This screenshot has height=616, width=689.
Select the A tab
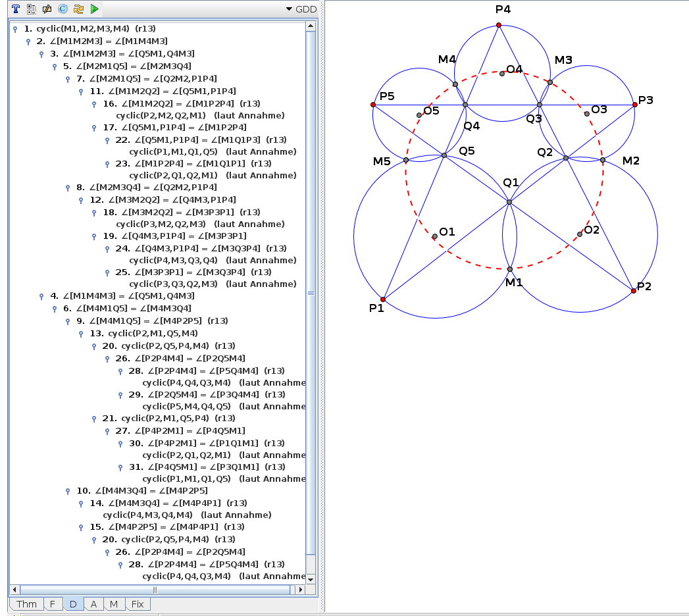click(94, 604)
